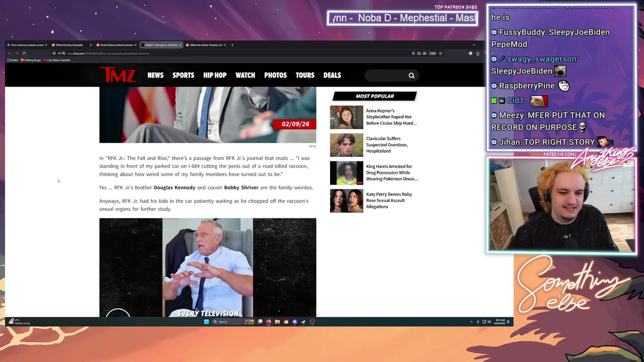Play the RFK Jr. 'Every Television' video
644x362 pixels.
coord(208,267)
